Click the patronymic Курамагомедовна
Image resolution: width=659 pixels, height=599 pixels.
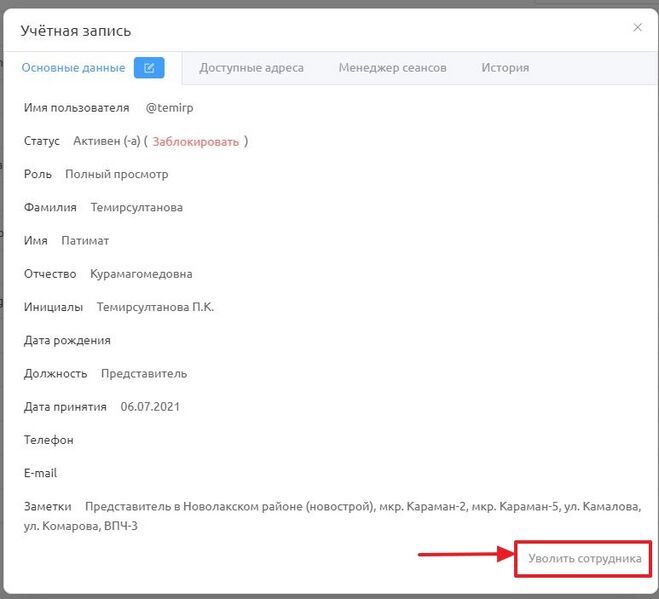click(141, 274)
